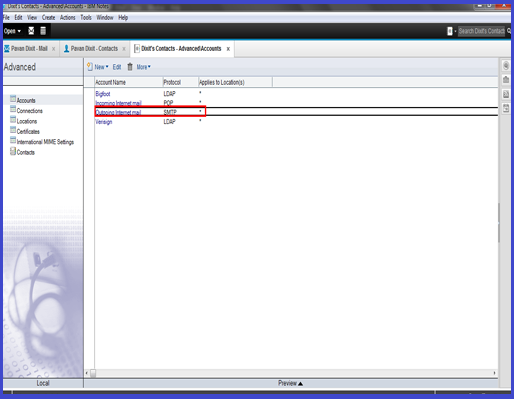Select Locations in the Advanced navigator

27,121
